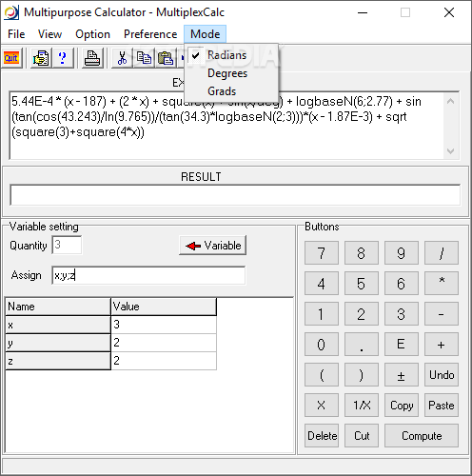Close the MultiplexCalc window
The height and width of the screenshot is (476, 472).
click(x=449, y=12)
